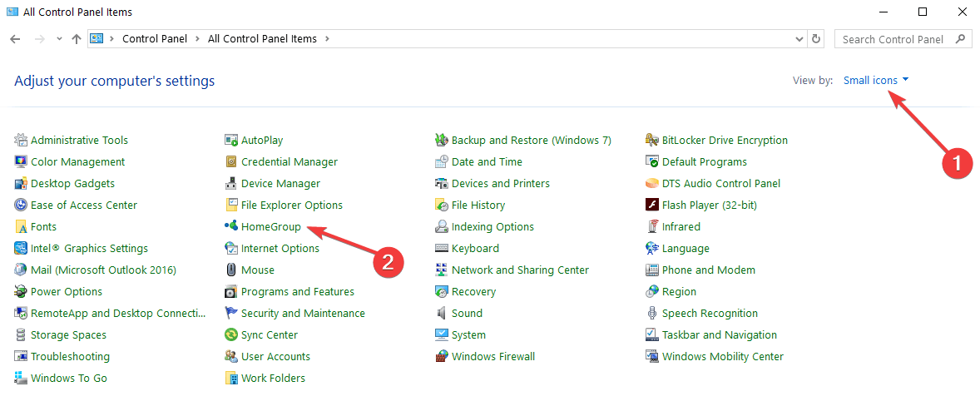Open the Region link
Image resolution: width=980 pixels, height=406 pixels.
point(679,292)
